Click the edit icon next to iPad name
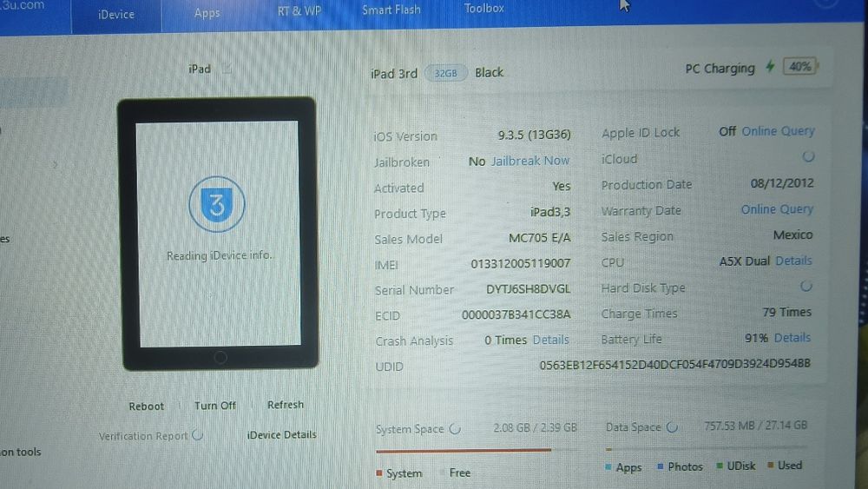The width and height of the screenshot is (868, 489). (227, 69)
